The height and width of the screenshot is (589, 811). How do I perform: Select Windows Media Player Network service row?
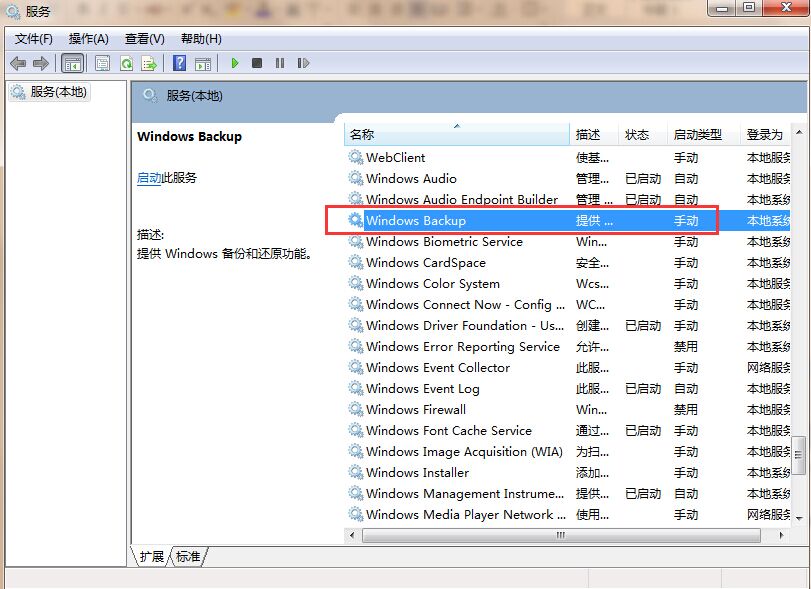pos(568,515)
